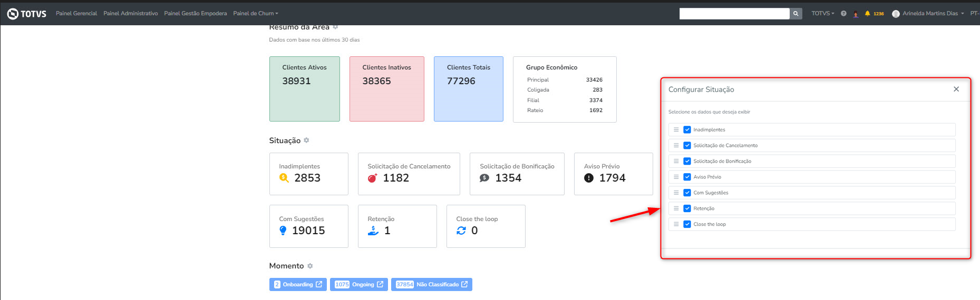980x300 pixels.
Task: Click the TOTVS logo
Action: [x=27, y=14]
